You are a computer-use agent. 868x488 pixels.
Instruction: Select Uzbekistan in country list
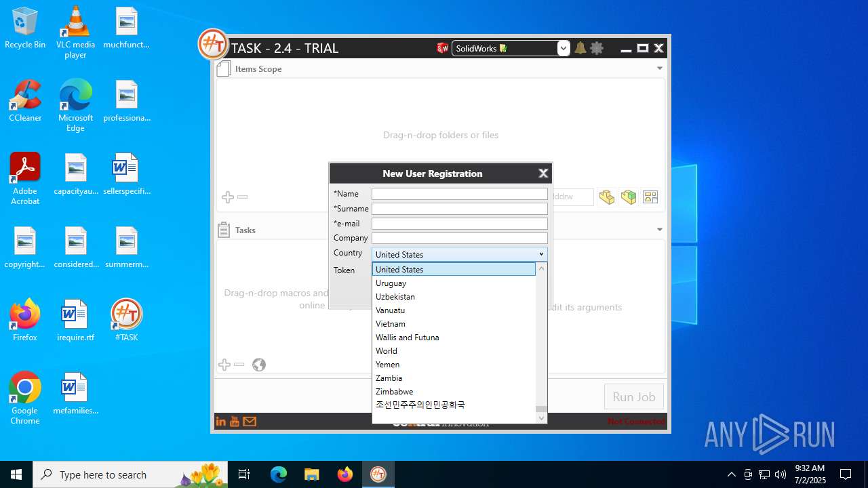point(454,297)
